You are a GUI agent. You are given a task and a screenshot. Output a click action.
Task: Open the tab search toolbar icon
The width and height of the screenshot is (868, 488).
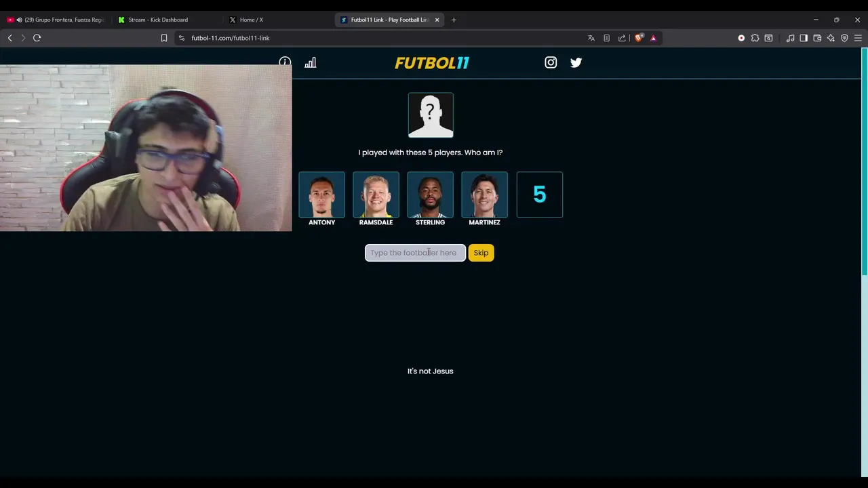(x=768, y=38)
